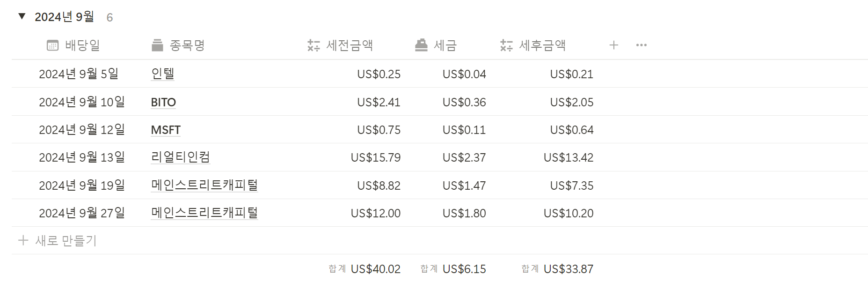This screenshot has width=868, height=282.
Task: Click the stack icon beside 종목명
Action: tap(157, 45)
